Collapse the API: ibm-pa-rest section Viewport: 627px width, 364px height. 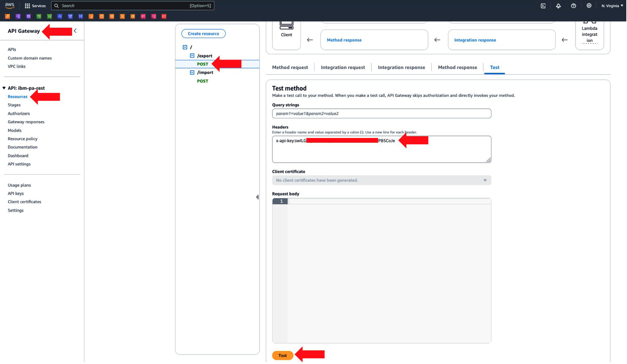point(4,88)
